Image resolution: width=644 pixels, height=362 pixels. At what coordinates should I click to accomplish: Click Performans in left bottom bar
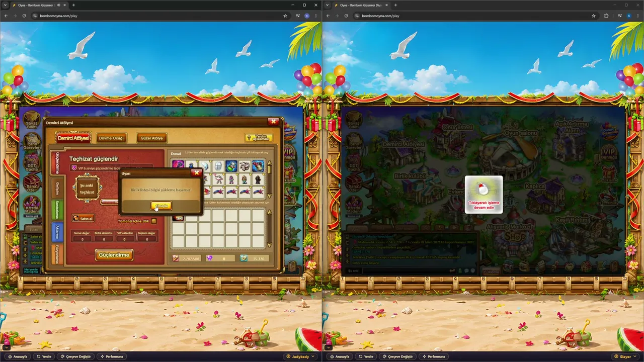(x=111, y=356)
